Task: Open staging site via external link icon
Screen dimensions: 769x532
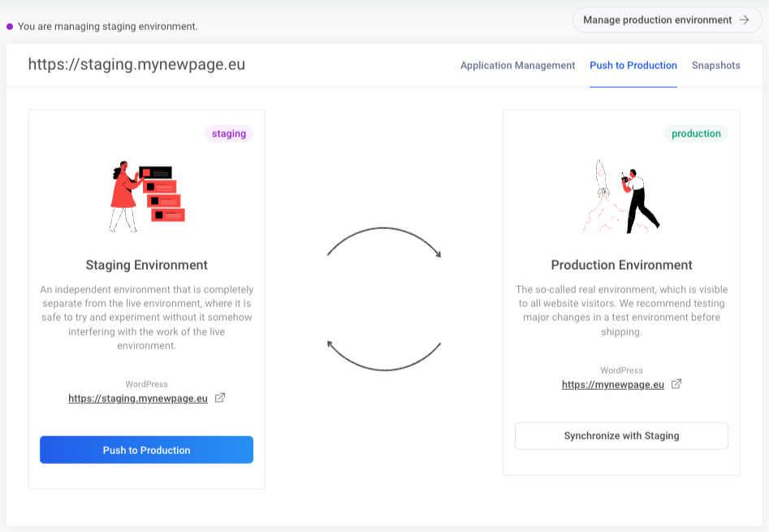Action: (220, 398)
